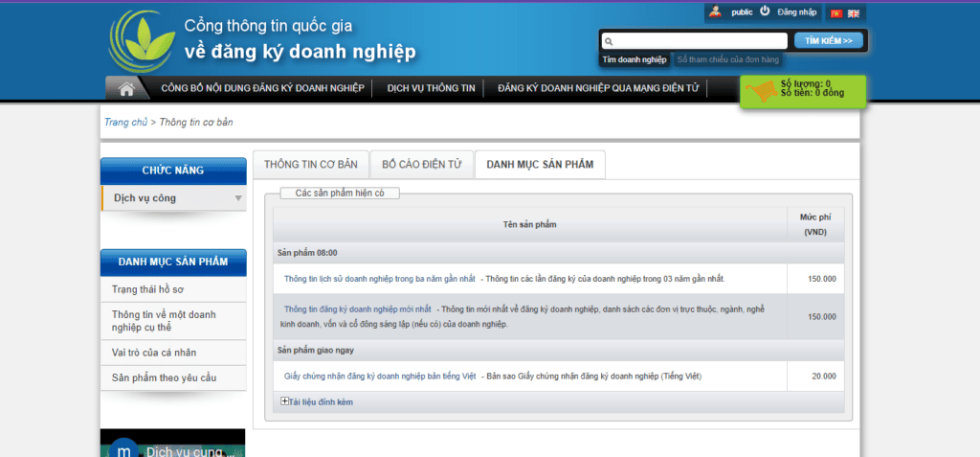Choose the Tìm doanh nghiệp search mode
The height and width of the screenshot is (457, 980).
[635, 59]
